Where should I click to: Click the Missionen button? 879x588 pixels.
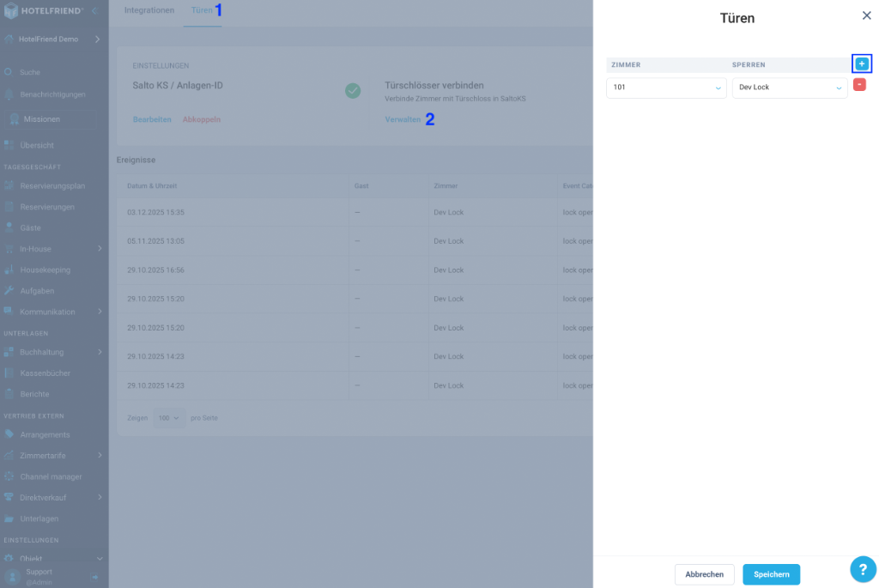(50, 118)
